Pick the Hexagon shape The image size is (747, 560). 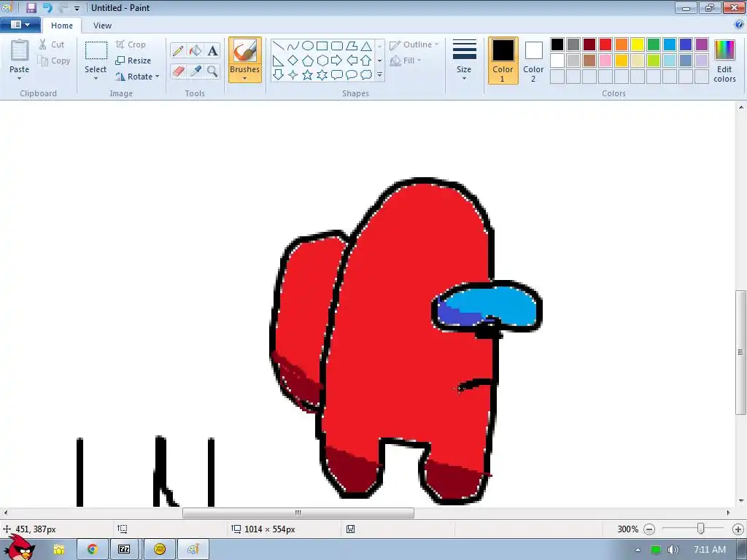[x=322, y=61]
